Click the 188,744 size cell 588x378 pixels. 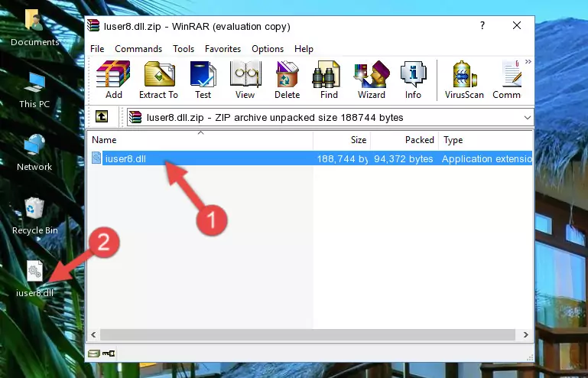coord(342,159)
